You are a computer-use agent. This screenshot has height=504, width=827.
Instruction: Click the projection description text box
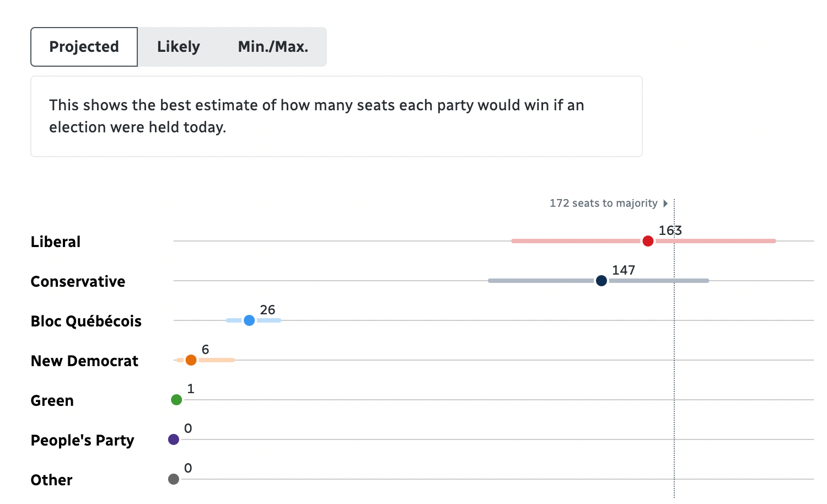[x=336, y=116]
